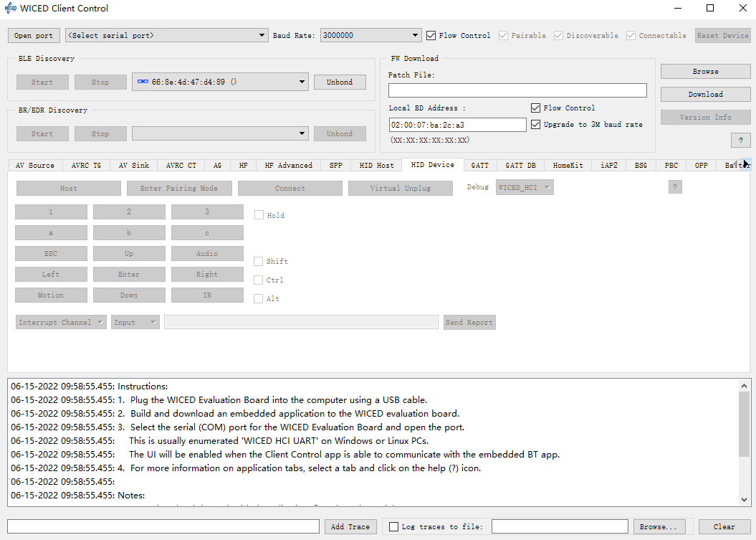Toggle Upgrade to 3M baud rate checkbox
This screenshot has height=540, width=756.
tap(535, 124)
